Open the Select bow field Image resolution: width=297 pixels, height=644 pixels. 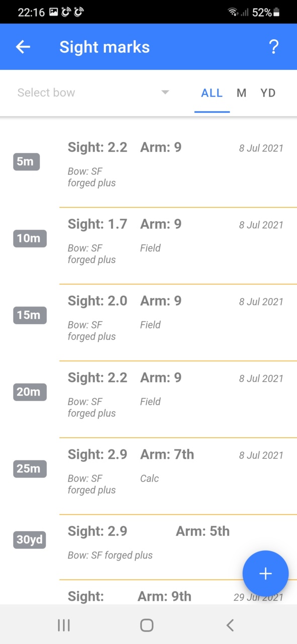[93, 93]
